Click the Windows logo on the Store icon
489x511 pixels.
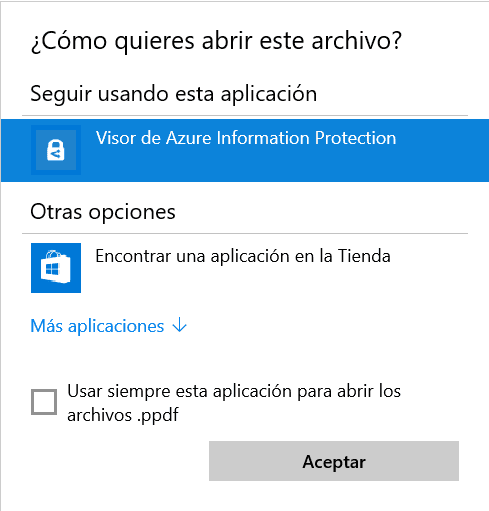point(52,269)
